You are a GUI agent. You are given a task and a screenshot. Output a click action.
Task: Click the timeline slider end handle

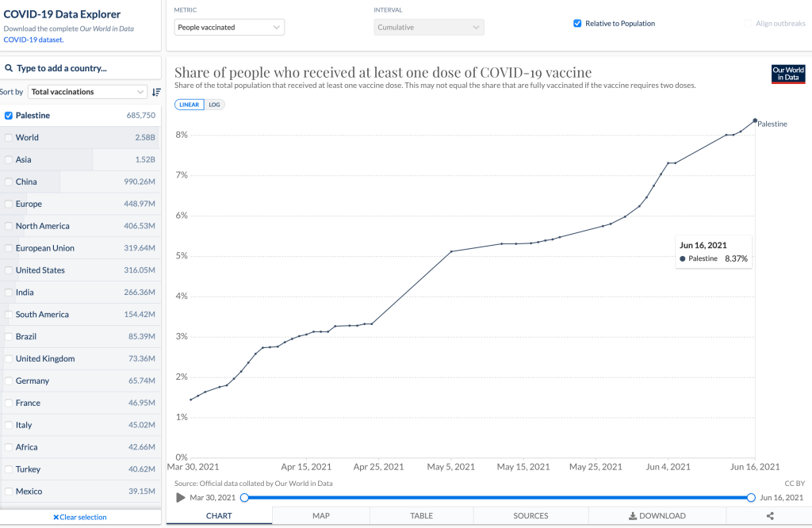pos(751,498)
